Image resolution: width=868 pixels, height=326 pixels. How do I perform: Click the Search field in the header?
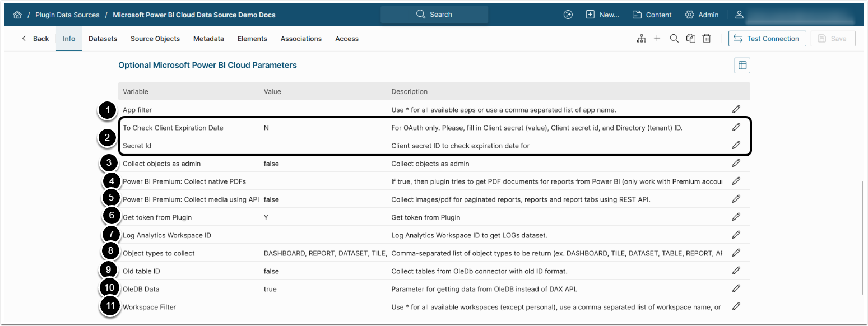[434, 15]
